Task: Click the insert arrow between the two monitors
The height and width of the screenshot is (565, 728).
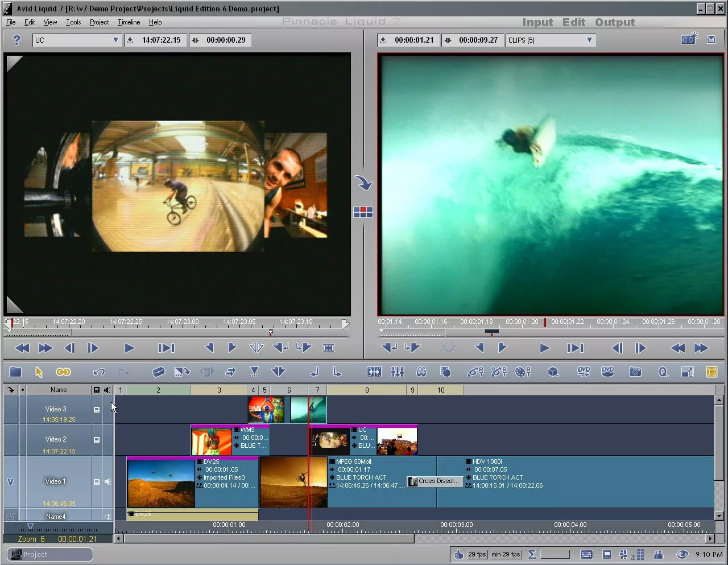Action: (363, 183)
